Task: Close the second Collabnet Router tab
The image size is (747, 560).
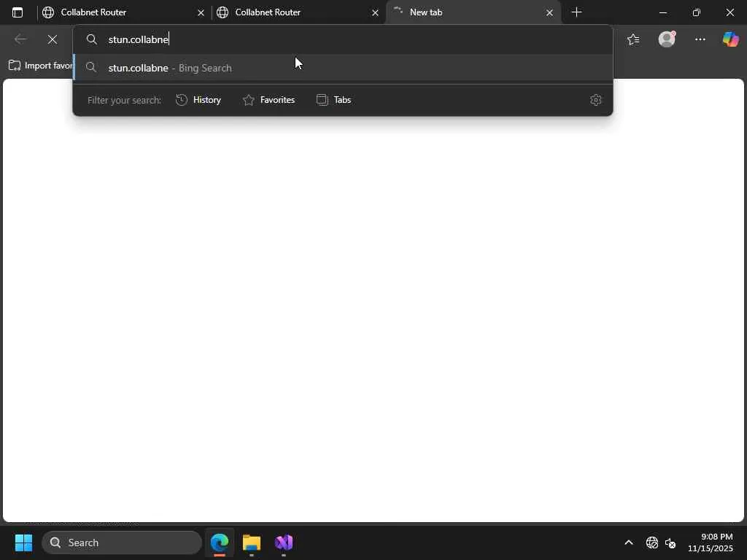Action: click(375, 13)
